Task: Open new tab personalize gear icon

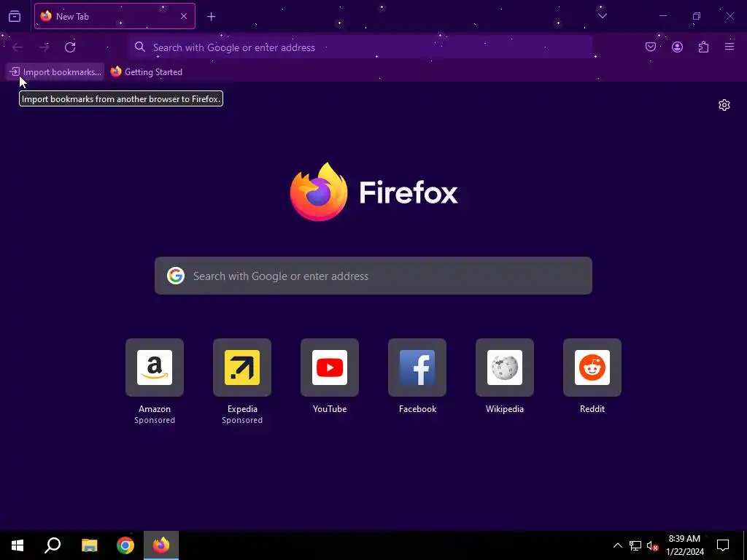Action: pos(724,105)
